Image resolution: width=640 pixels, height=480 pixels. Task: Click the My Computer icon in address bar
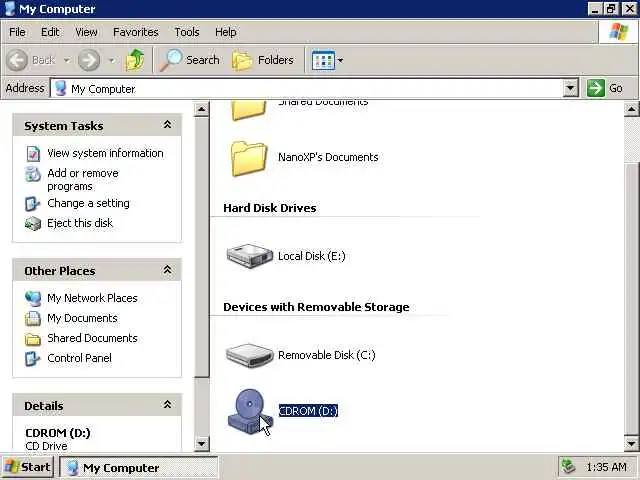pos(60,89)
